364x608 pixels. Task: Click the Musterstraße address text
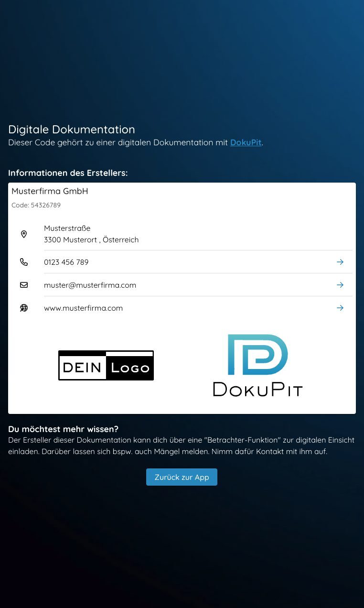(x=67, y=228)
